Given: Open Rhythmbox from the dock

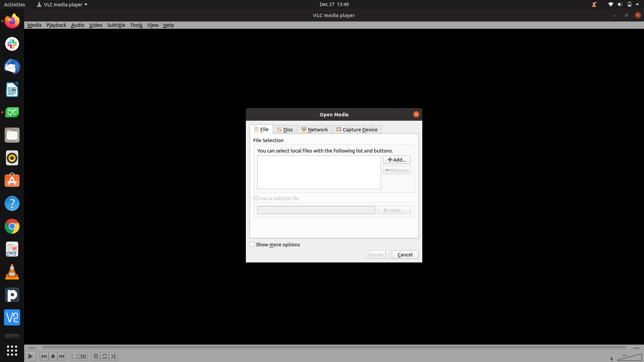Looking at the screenshot, I should click(12, 158).
